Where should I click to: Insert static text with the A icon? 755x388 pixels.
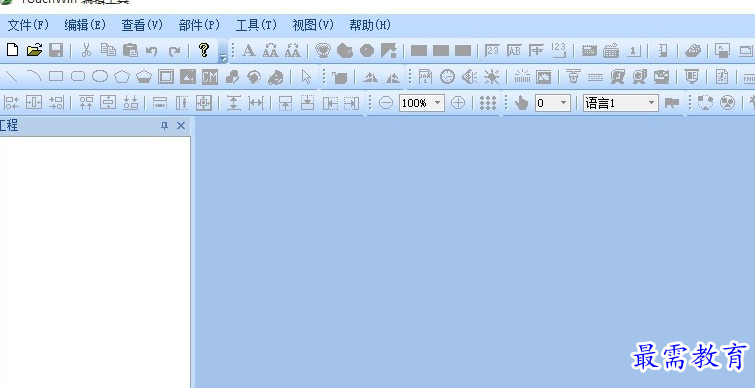[248, 51]
